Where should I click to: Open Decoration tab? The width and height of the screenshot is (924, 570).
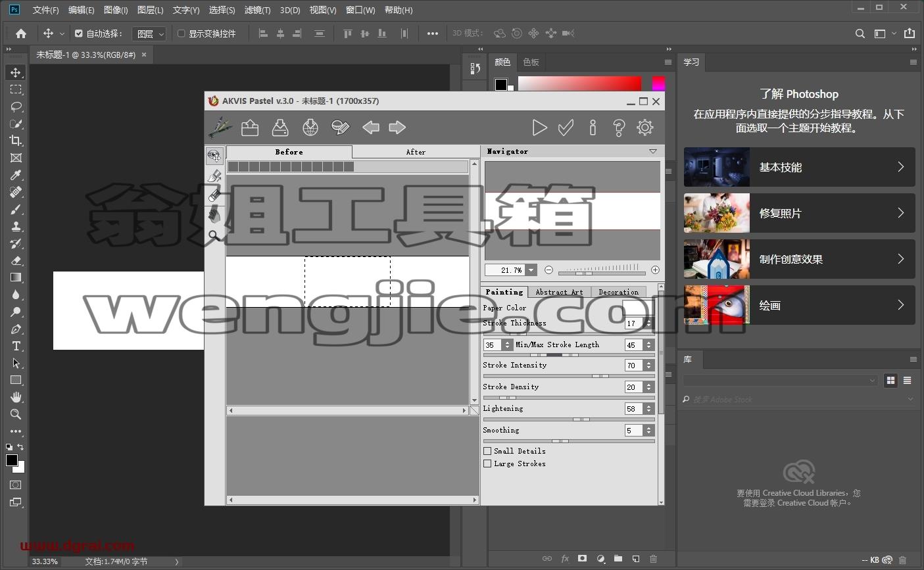pyautogui.click(x=618, y=292)
